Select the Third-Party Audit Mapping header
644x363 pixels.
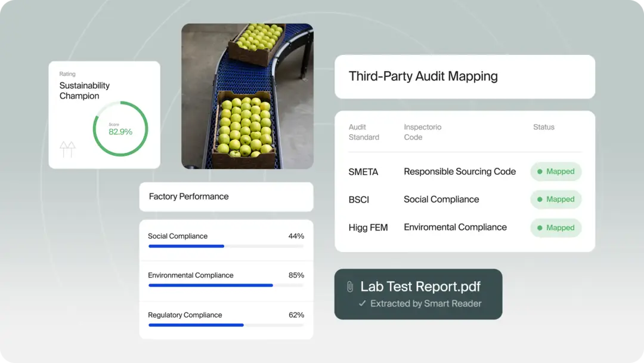(465, 76)
